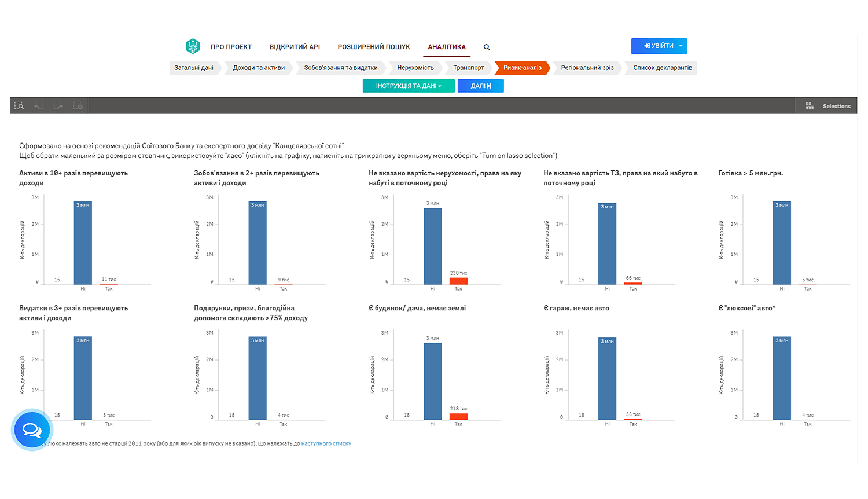Follow the 'наступного списку' link

[x=326, y=444]
